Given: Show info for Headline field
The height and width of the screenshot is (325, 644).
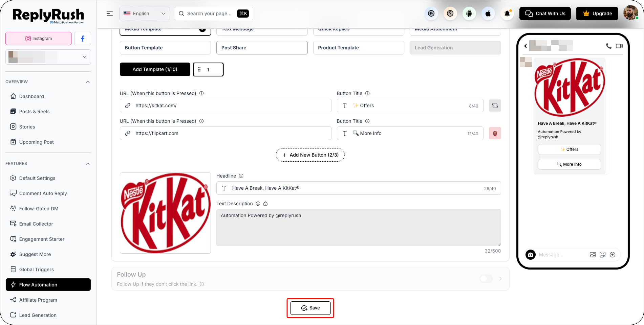Looking at the screenshot, I should 241,176.
